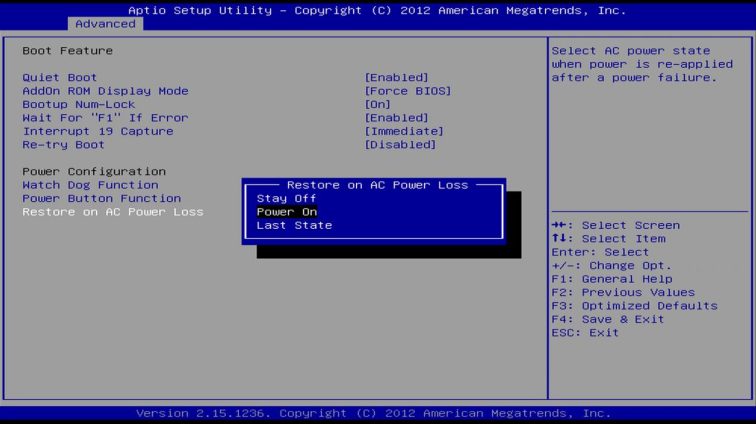
Task: Click the ESC: Exit hint
Action: [x=585, y=333]
